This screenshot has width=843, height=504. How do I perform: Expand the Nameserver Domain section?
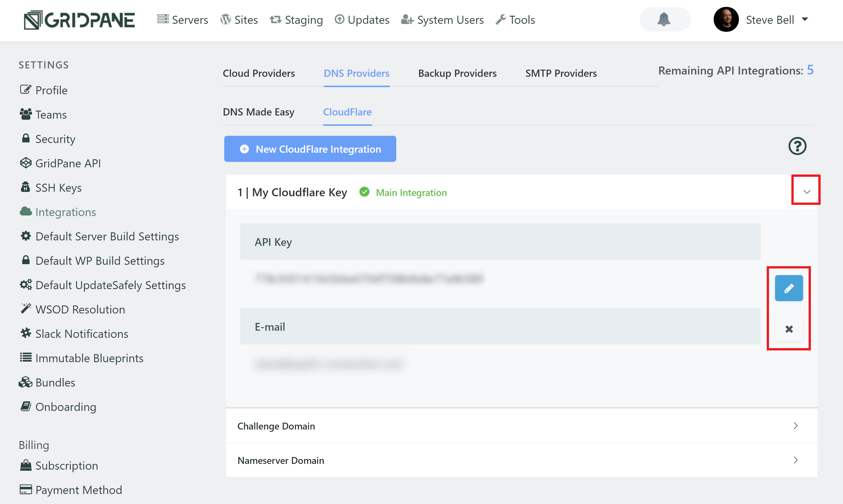pyautogui.click(x=521, y=460)
